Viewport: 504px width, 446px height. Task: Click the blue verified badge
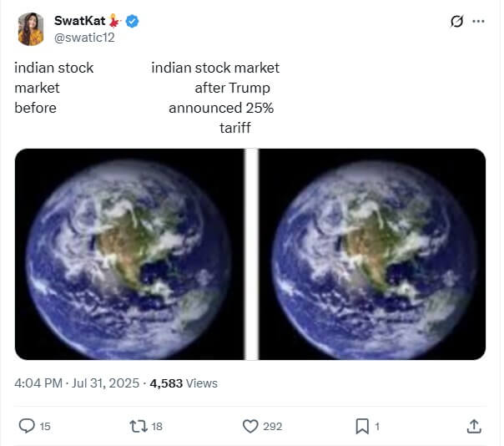pyautogui.click(x=132, y=21)
